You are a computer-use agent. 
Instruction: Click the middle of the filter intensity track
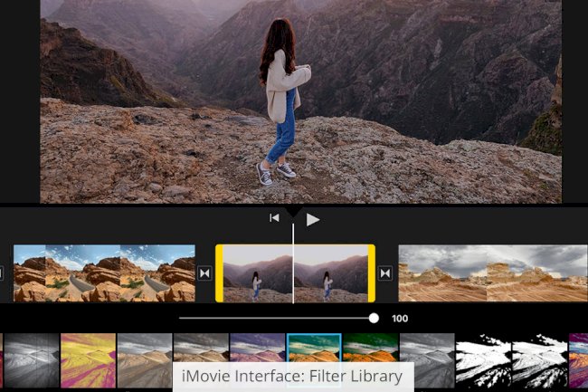click(x=277, y=318)
